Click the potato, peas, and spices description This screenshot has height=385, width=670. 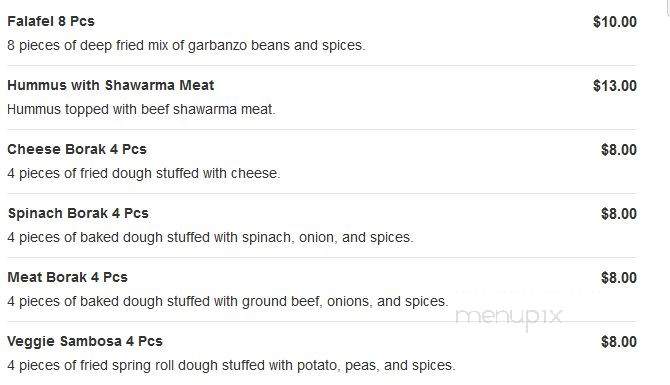(232, 366)
